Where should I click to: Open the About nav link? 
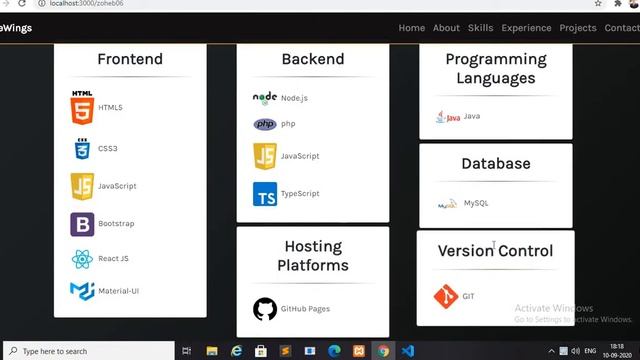tap(446, 28)
